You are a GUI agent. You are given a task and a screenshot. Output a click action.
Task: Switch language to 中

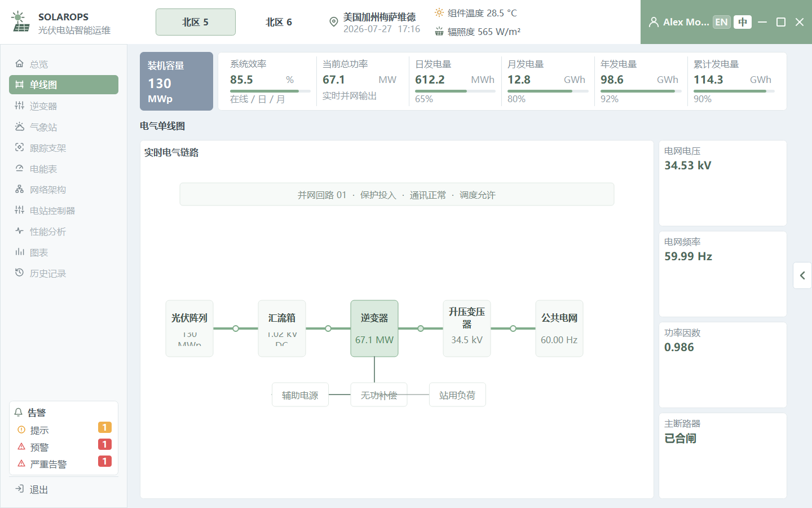[743, 22]
